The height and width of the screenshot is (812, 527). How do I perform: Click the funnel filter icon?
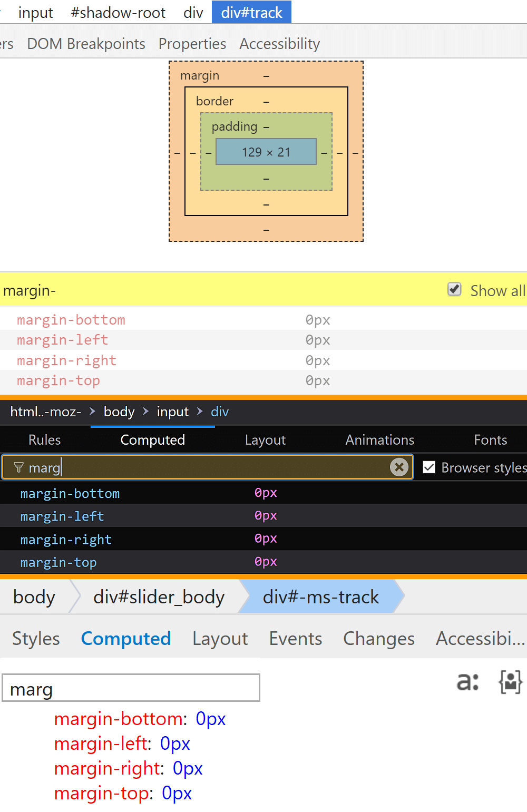(18, 467)
